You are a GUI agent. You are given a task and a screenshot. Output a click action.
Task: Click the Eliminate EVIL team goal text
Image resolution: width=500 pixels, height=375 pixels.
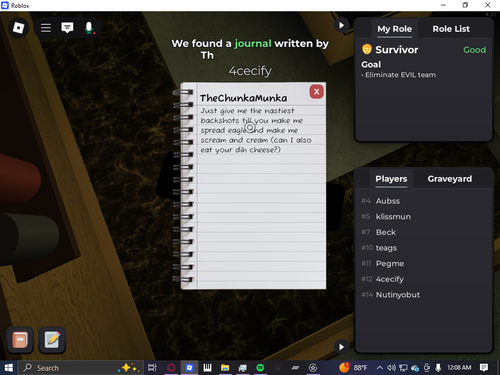[x=400, y=75]
